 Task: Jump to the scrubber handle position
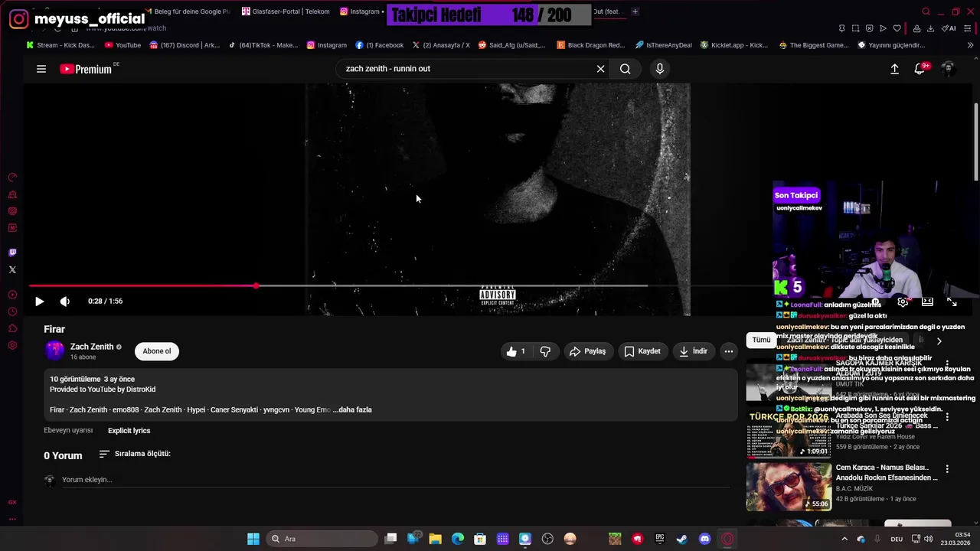click(x=256, y=286)
